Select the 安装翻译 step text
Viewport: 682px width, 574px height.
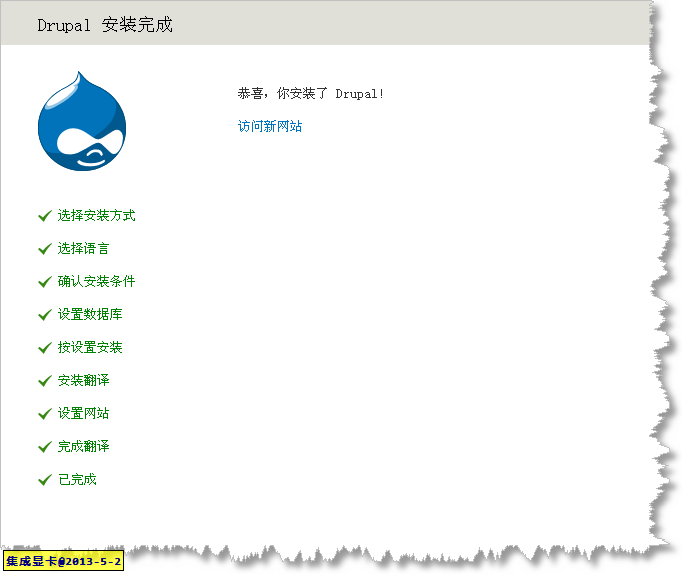pyautogui.click(x=83, y=380)
